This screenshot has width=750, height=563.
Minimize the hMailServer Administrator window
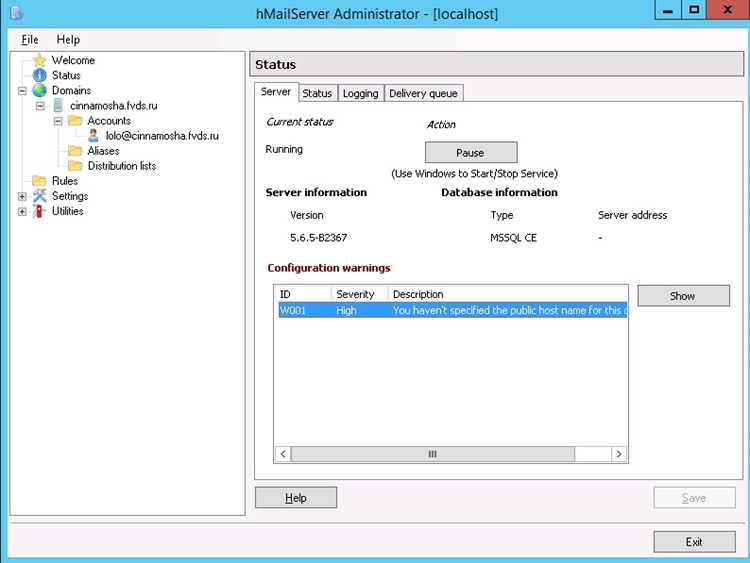pyautogui.click(x=668, y=10)
